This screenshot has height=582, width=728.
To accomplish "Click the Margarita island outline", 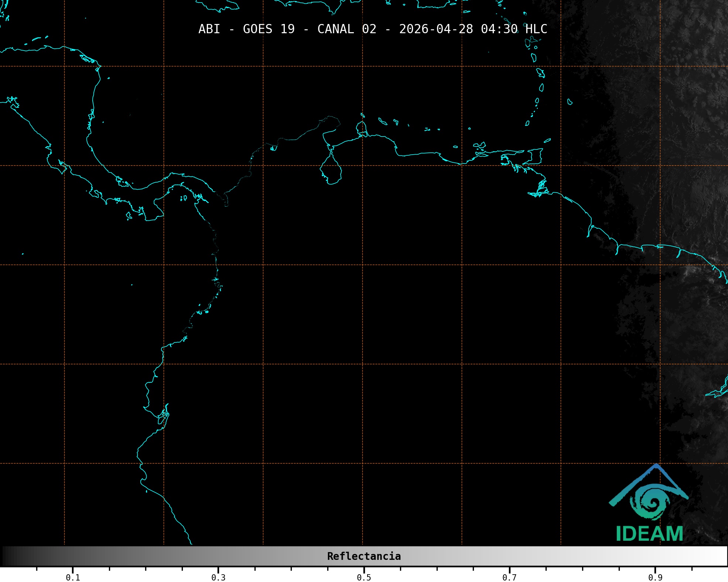I will (479, 145).
